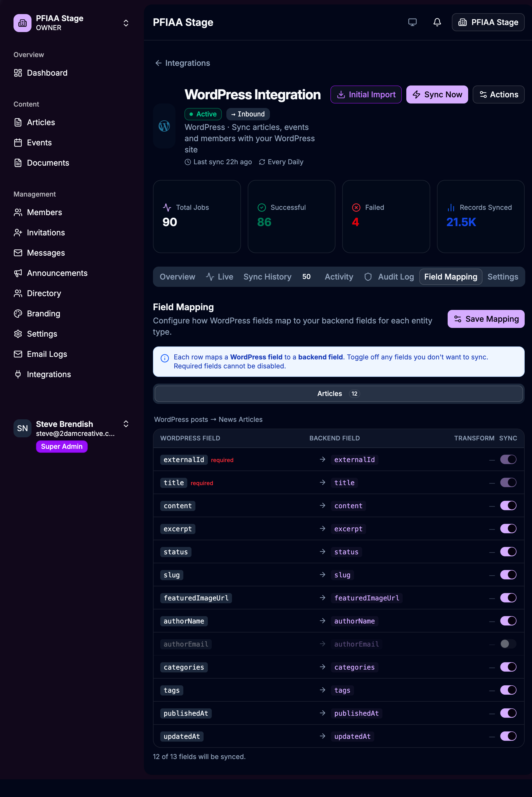Click the WordPress logo icon
Screen dimensions: 532x797
[x=164, y=126]
